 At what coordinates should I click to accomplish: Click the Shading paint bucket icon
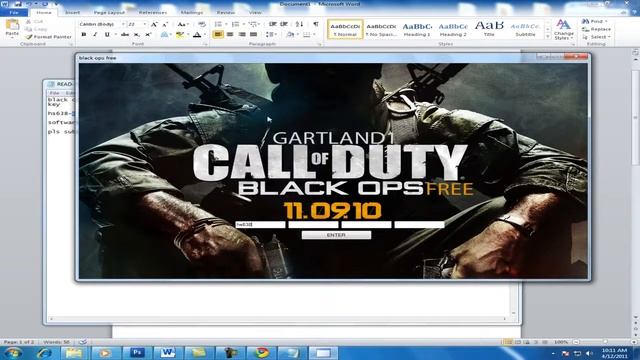coord(290,35)
